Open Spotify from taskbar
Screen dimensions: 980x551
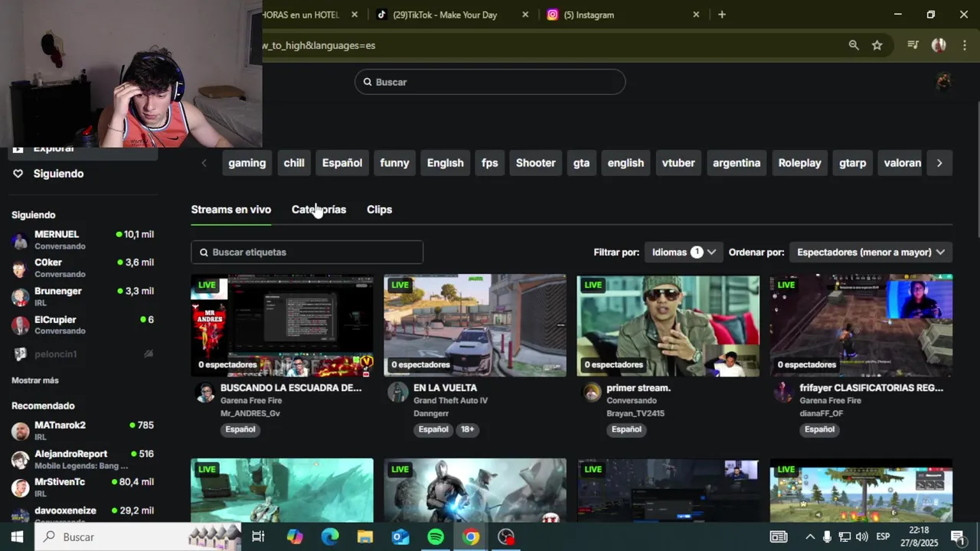[x=436, y=536]
